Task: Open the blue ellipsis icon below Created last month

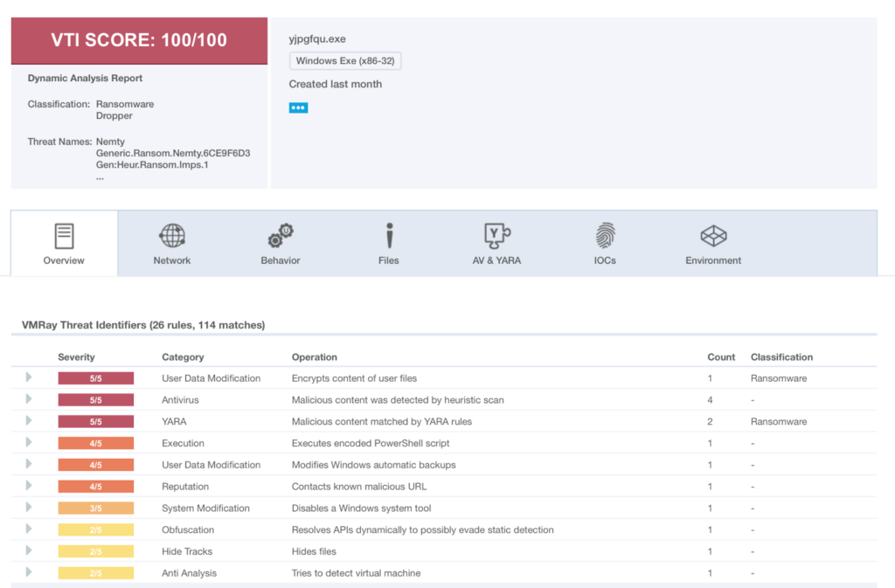Action: pos(298,107)
